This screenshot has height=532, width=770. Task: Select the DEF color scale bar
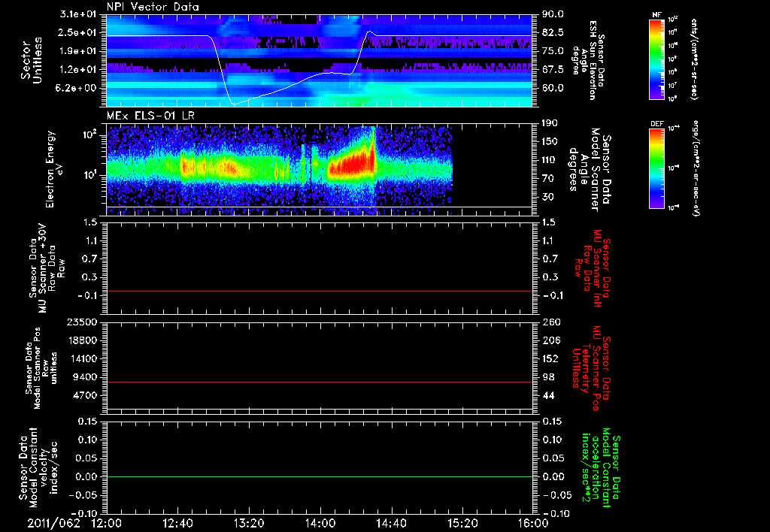(x=656, y=168)
